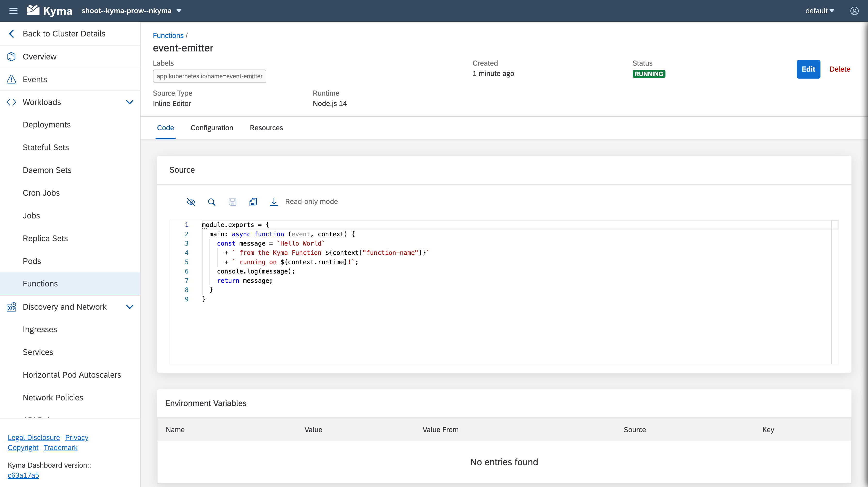
Task: Open search in the source editor
Action: (212, 202)
